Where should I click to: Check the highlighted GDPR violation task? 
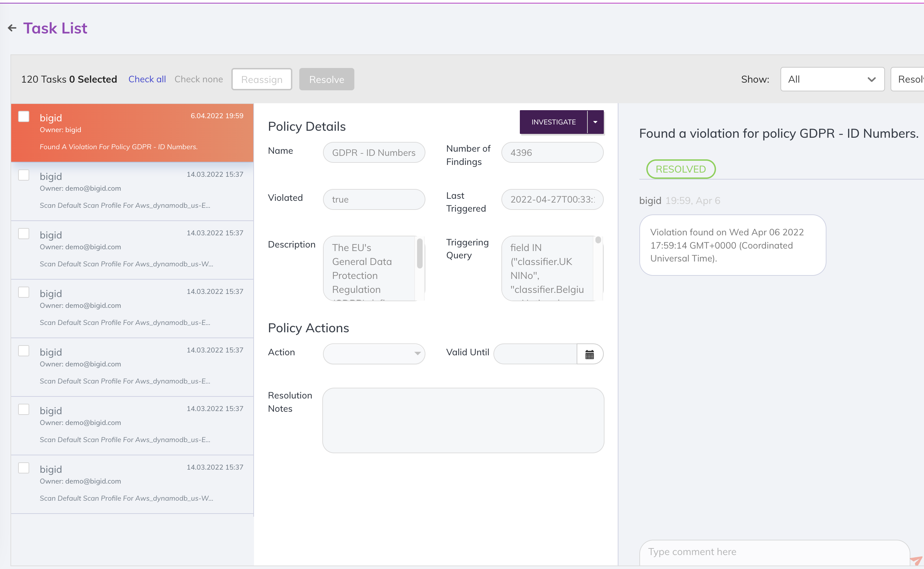24,117
